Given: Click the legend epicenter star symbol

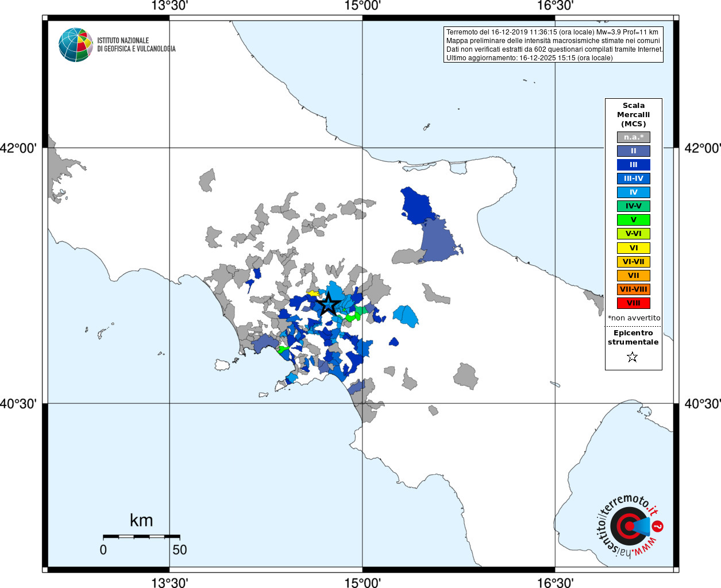Looking at the screenshot, I should pos(633,357).
